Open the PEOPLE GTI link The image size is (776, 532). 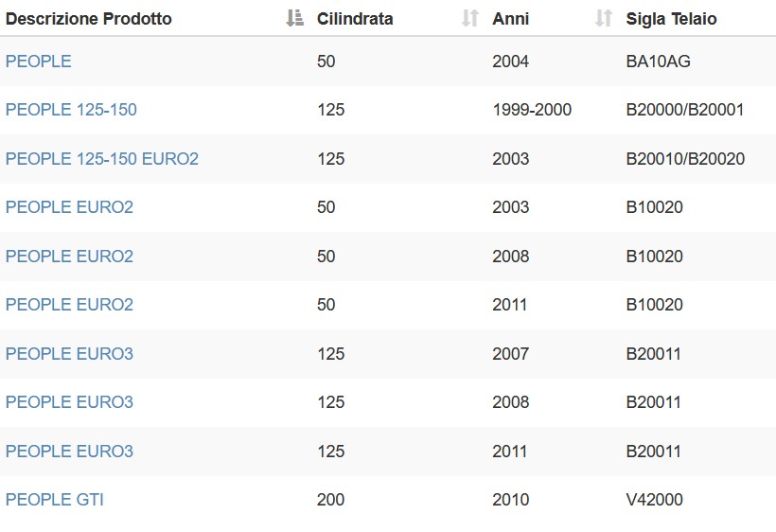click(55, 500)
